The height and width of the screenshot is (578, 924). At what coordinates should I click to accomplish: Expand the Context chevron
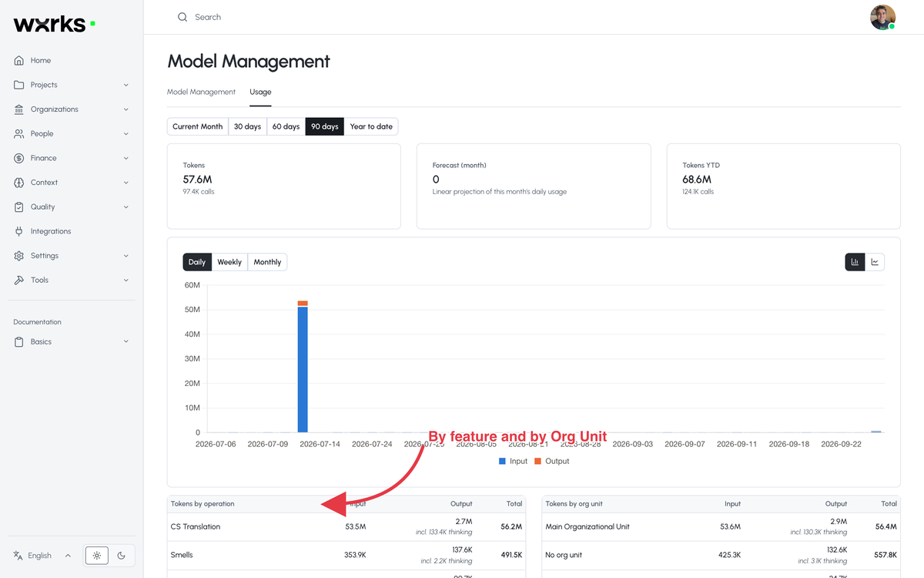click(126, 183)
